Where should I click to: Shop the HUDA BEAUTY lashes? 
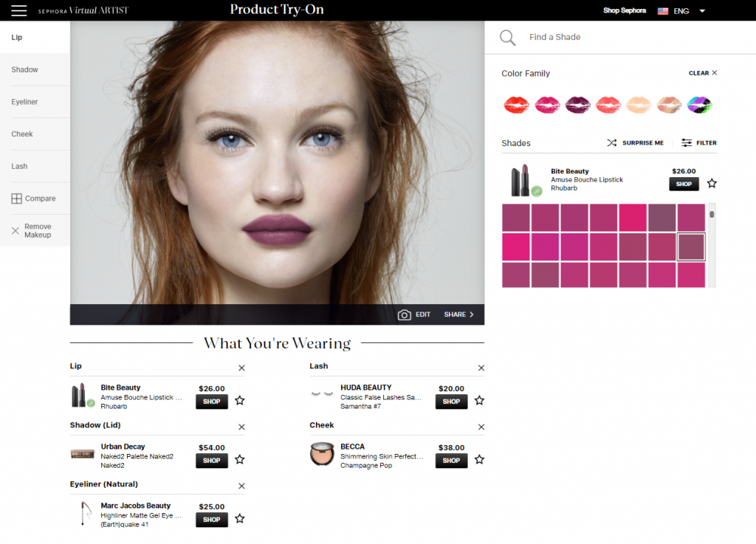(x=451, y=402)
